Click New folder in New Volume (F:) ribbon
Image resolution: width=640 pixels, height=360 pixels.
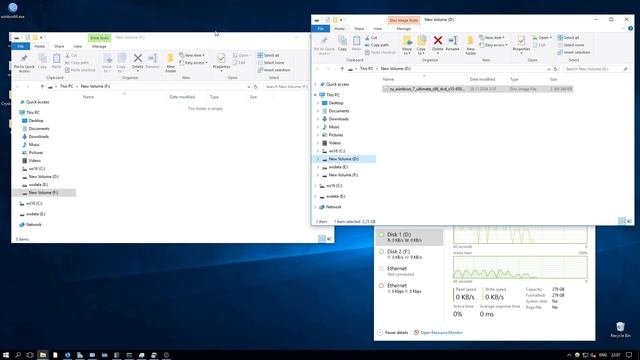[x=171, y=63]
